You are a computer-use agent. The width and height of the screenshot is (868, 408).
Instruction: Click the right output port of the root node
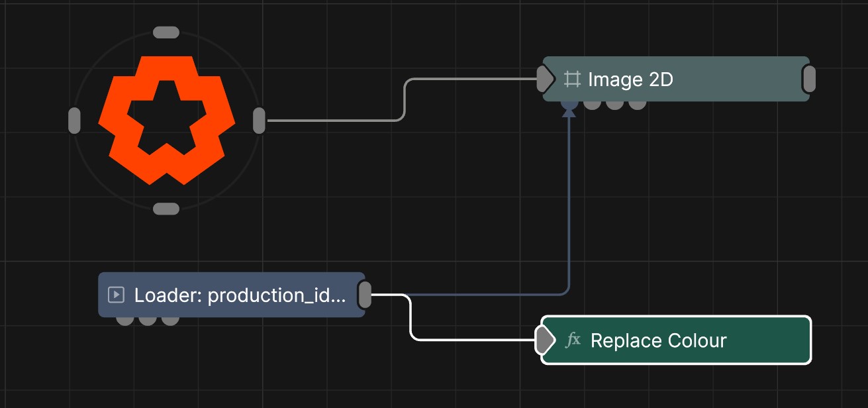(259, 121)
